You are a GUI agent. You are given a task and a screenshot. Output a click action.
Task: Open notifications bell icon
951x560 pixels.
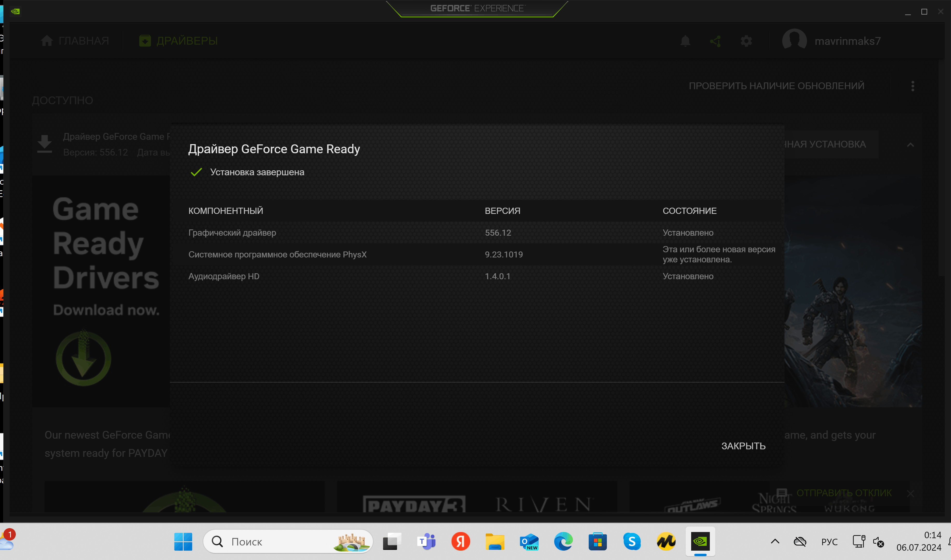point(685,41)
